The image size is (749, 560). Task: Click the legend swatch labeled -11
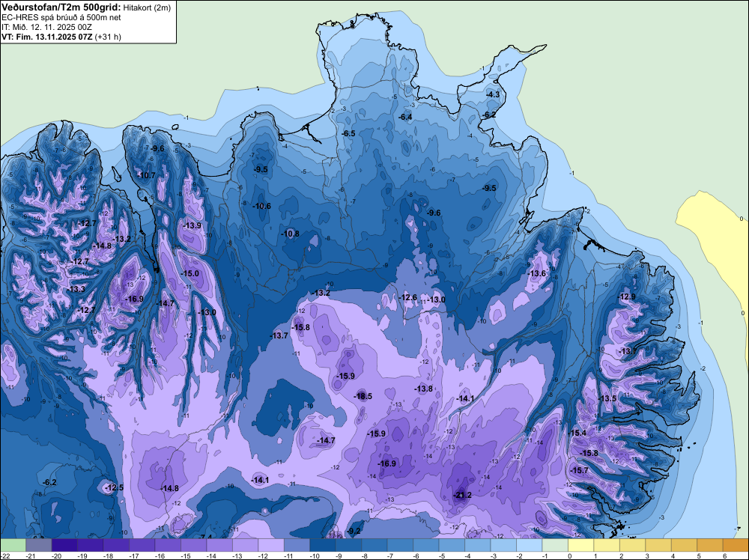tap(297, 545)
